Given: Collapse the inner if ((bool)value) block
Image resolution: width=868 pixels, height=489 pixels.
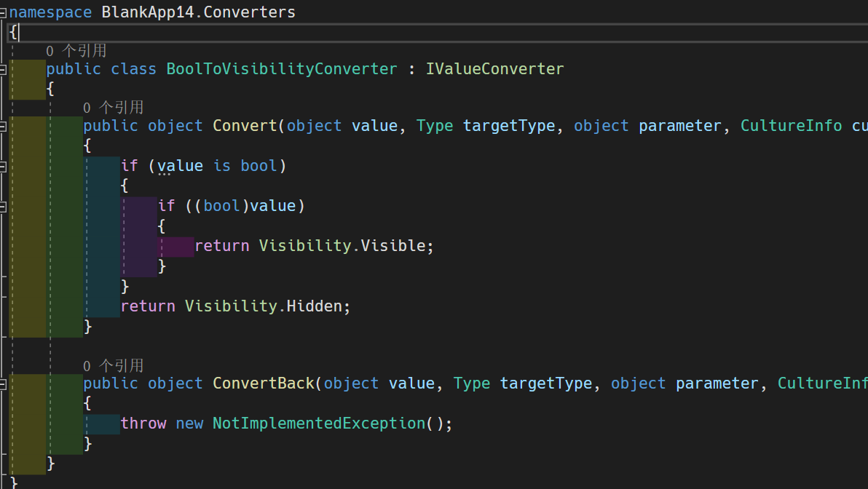Looking at the screenshot, I should [3, 205].
